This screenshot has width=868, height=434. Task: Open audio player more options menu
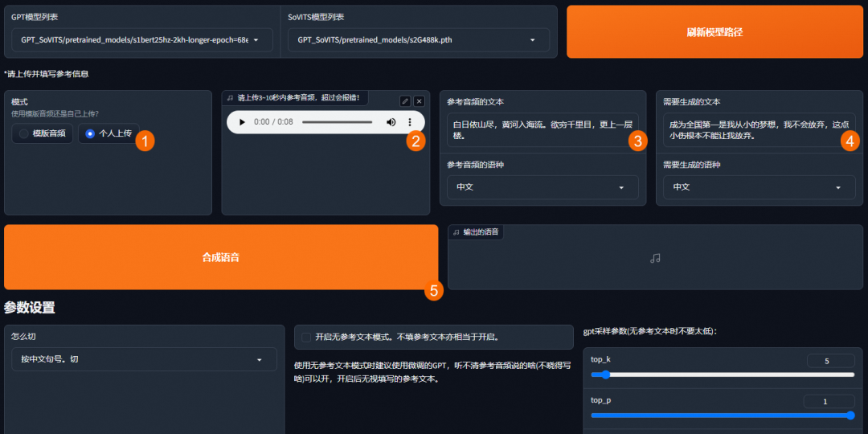[x=410, y=122]
